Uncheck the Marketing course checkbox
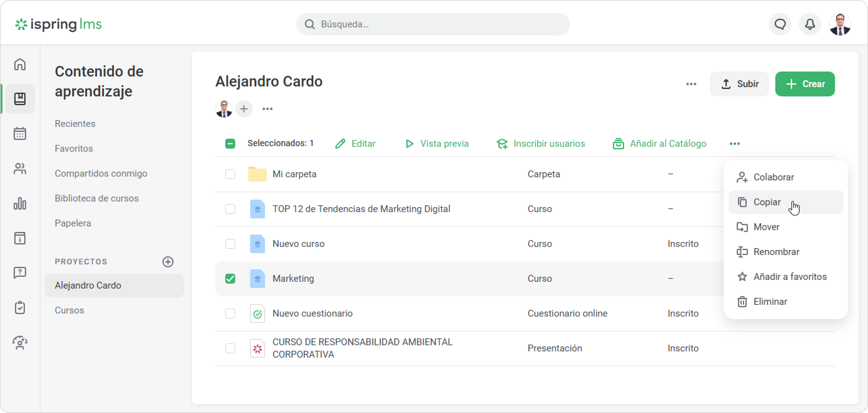Image resolution: width=868 pixels, height=413 pixels. 230,279
